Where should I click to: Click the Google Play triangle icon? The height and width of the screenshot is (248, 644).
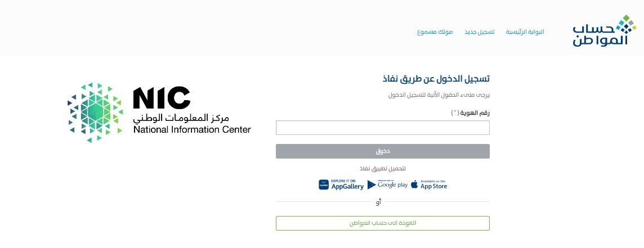pos(372,185)
